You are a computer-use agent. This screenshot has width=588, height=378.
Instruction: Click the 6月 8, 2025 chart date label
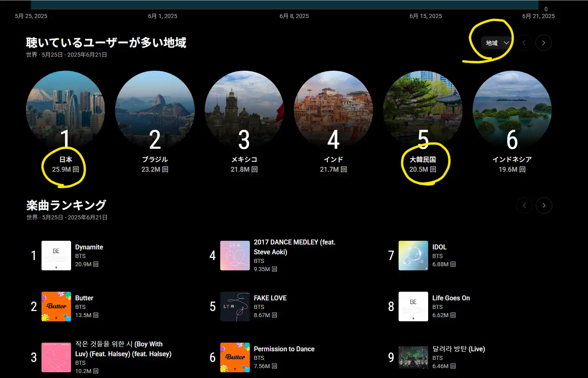pos(294,16)
